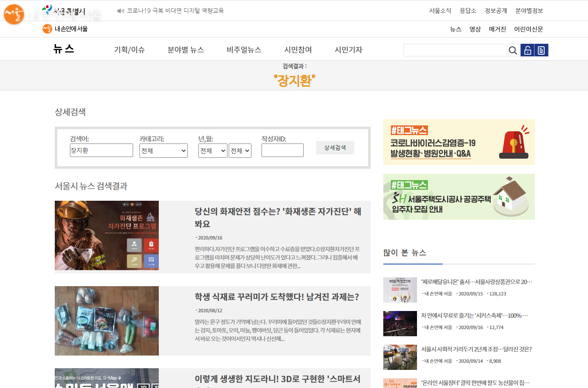Click the orange Seoul logo at top left
Viewport: 588px width, 388px height.
tap(13, 14)
